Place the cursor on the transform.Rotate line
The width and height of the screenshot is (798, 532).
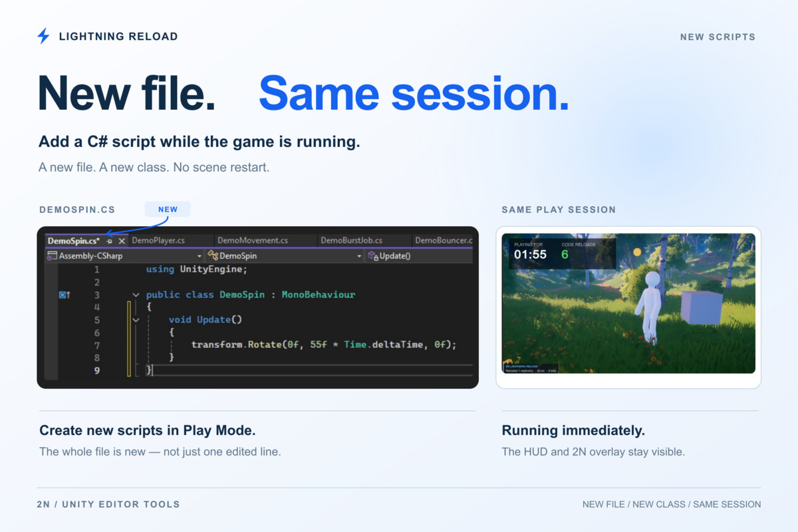pos(324,345)
